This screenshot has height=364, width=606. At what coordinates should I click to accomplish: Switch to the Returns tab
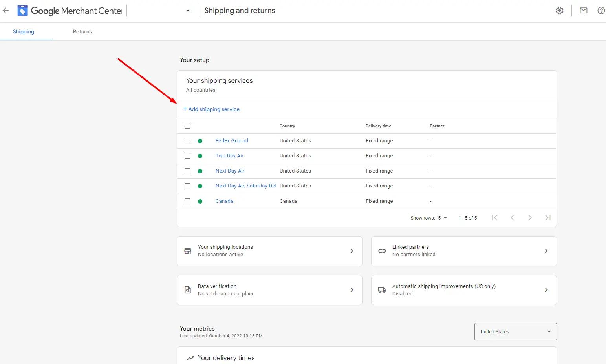[82, 32]
